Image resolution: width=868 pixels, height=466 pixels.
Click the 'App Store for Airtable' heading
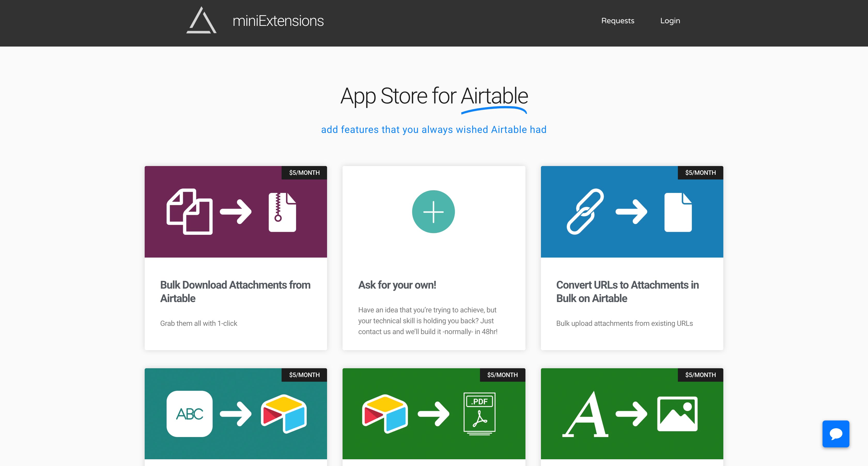434,96
